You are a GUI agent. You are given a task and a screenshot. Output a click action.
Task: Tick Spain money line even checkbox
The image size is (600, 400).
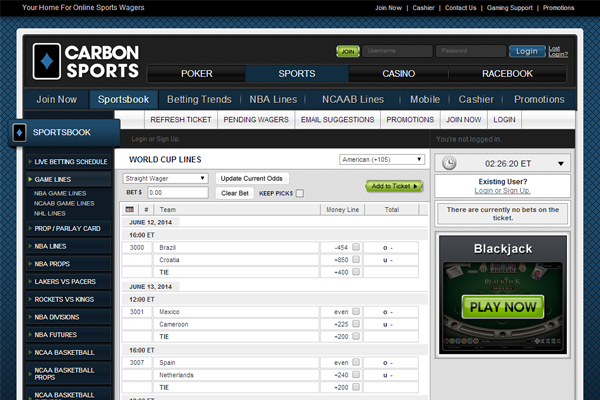356,362
